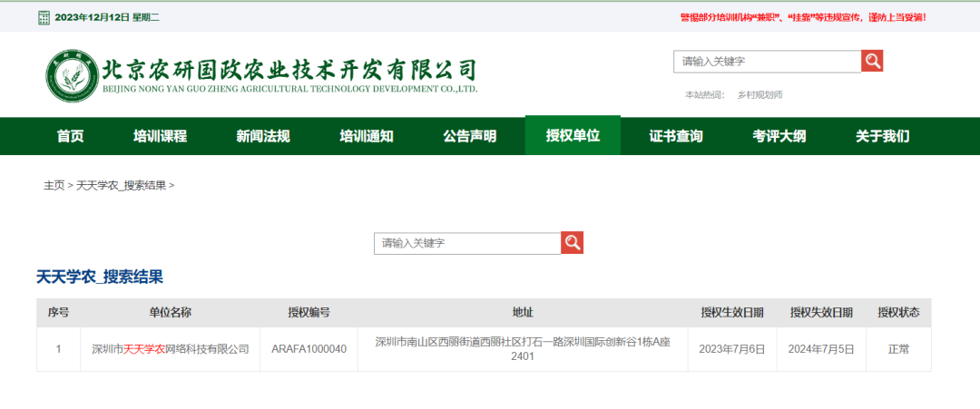Select 公告声明 in the nav bar
Screen dimensions: 980x409
pos(469,136)
